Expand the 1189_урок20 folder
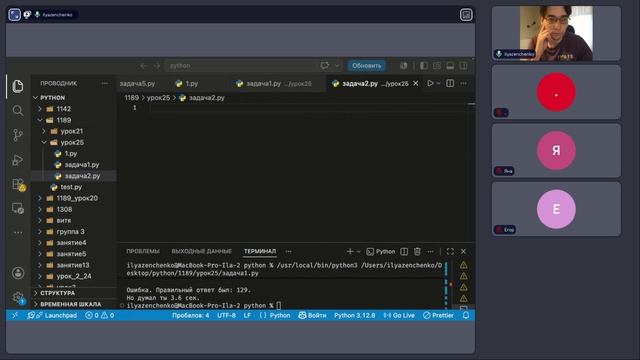 click(x=77, y=198)
